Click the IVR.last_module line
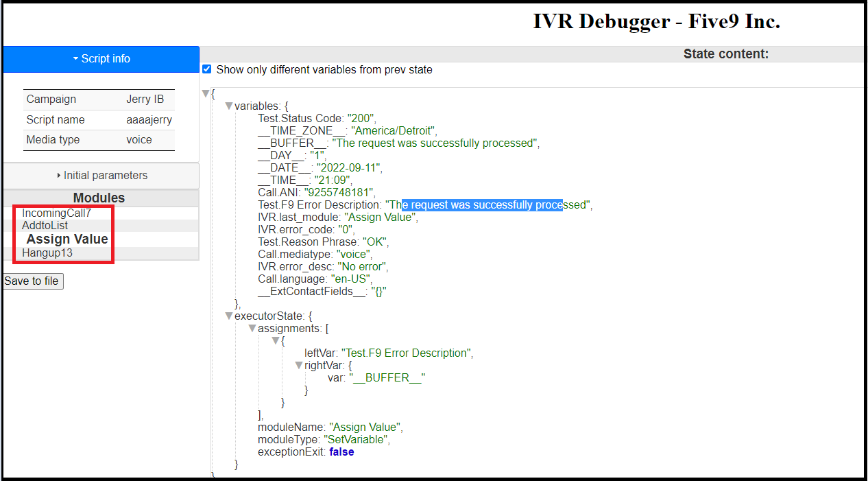 pyautogui.click(x=338, y=218)
